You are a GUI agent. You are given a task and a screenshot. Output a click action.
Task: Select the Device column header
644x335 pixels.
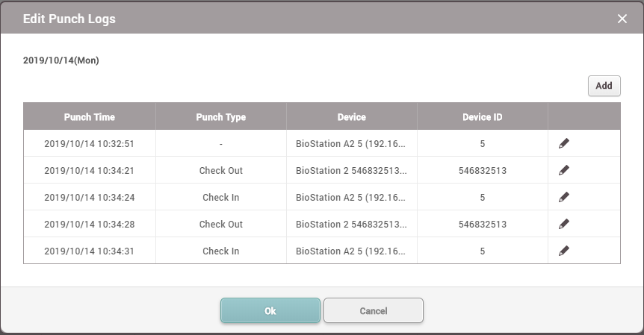351,117
